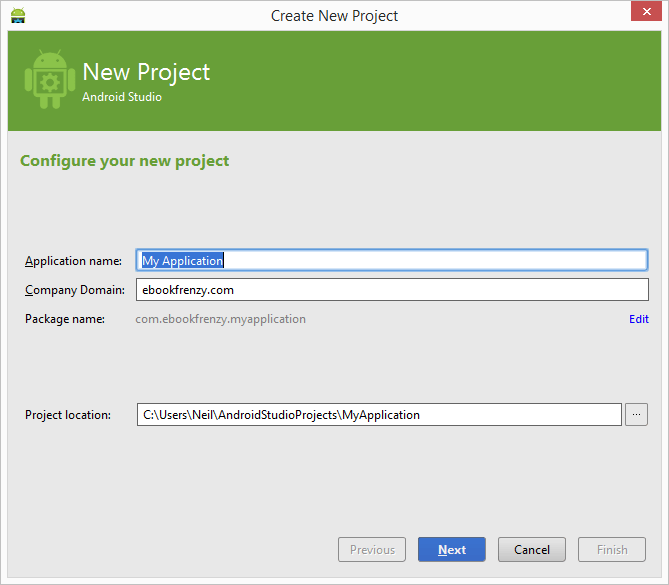Focus the Company Domain text field
Screen dimensions: 669x585
click(x=393, y=289)
